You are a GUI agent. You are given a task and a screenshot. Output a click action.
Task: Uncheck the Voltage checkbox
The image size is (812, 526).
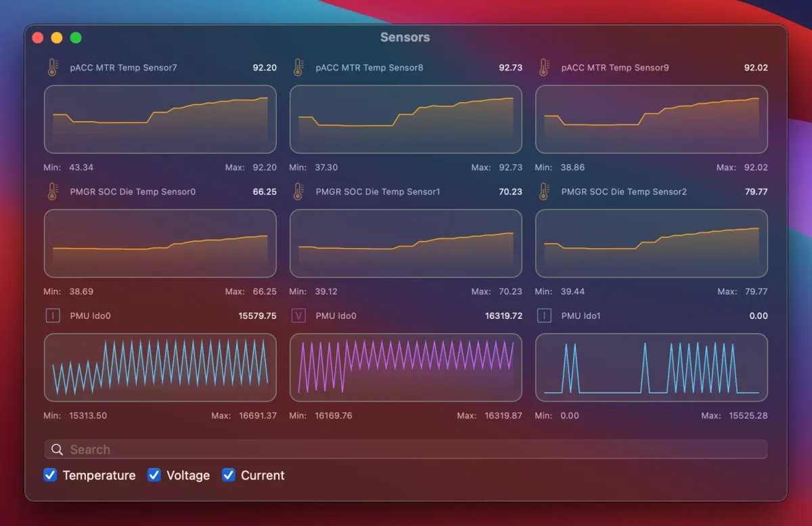tap(154, 475)
